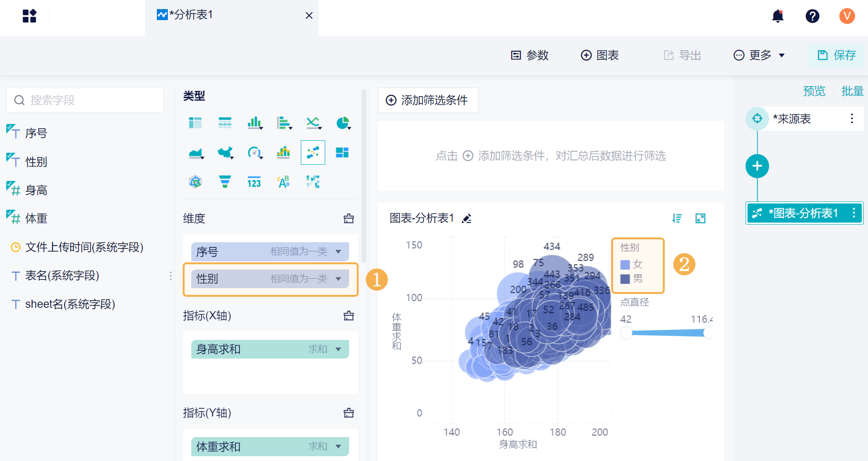Click the field panel resize dots handle
This screenshot has width=868, height=461.
(171, 276)
